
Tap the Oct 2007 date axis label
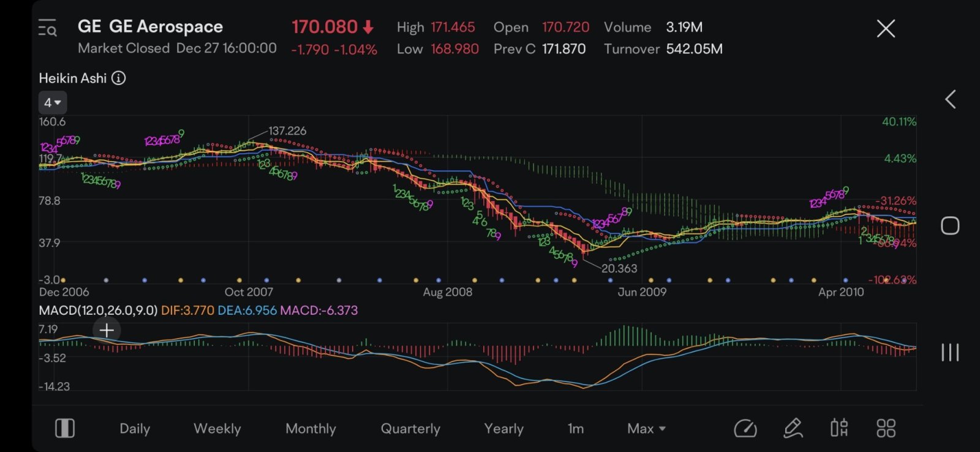point(249,292)
